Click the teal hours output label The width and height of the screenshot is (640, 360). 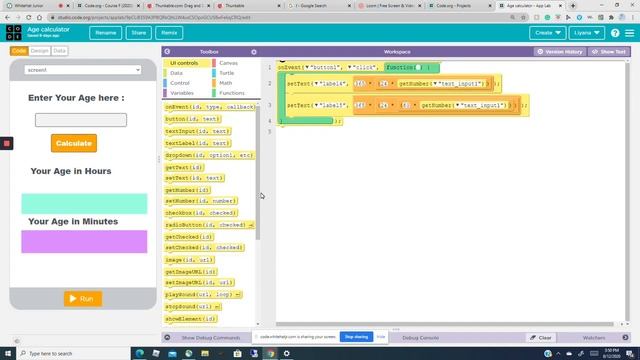(x=84, y=204)
